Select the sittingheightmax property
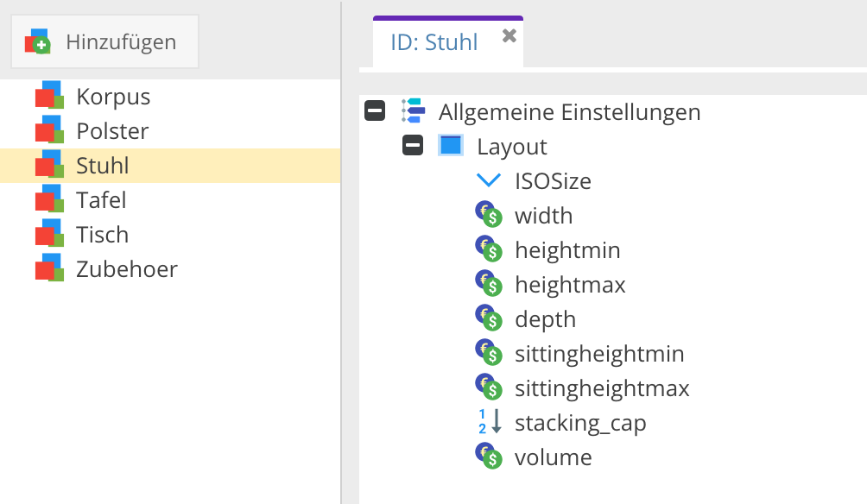Image resolution: width=867 pixels, height=504 pixels. tap(602, 388)
